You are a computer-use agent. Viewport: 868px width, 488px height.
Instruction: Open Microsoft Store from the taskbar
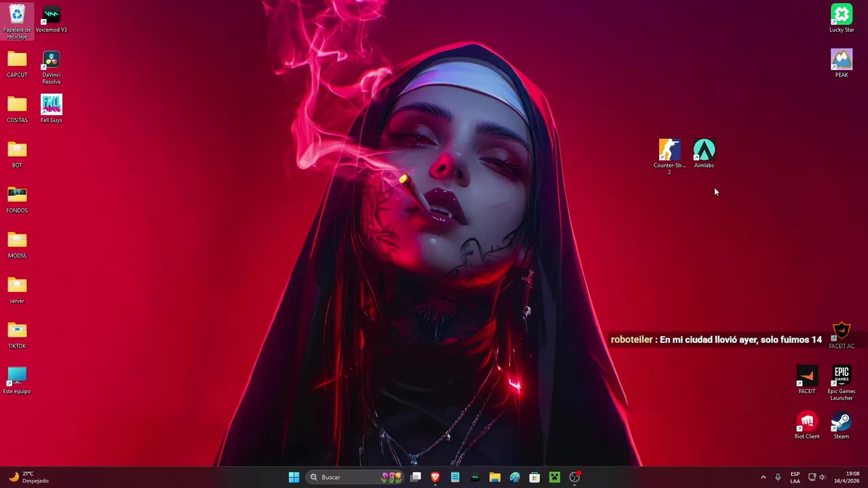tap(534, 477)
